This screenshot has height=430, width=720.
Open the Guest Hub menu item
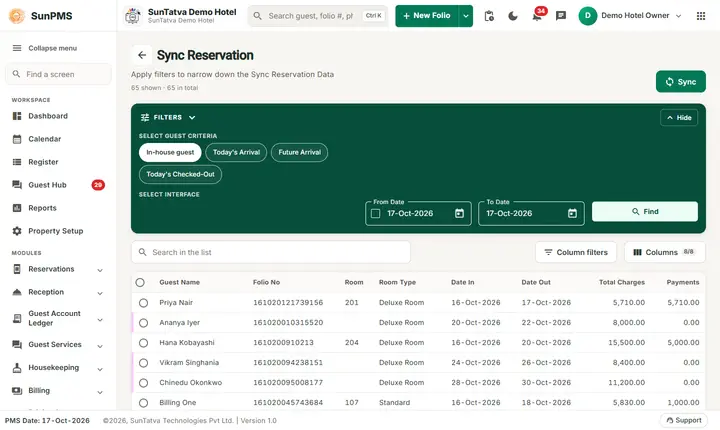tap(58, 185)
